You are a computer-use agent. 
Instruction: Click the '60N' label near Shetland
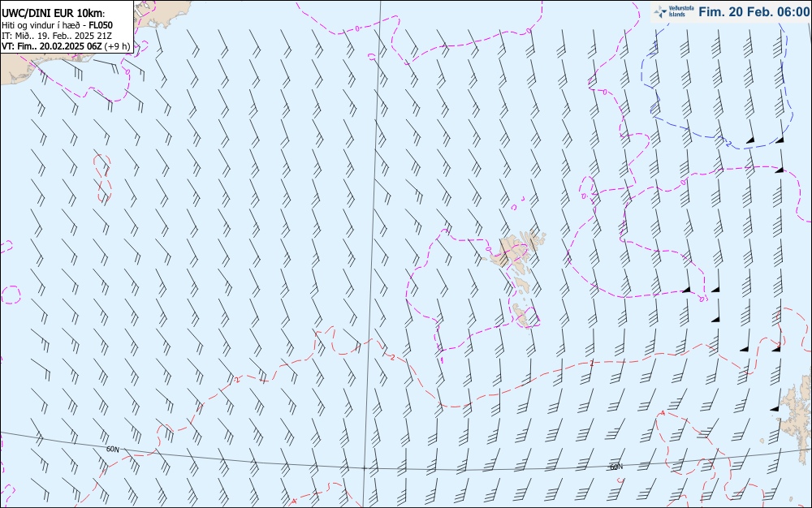coord(616,467)
